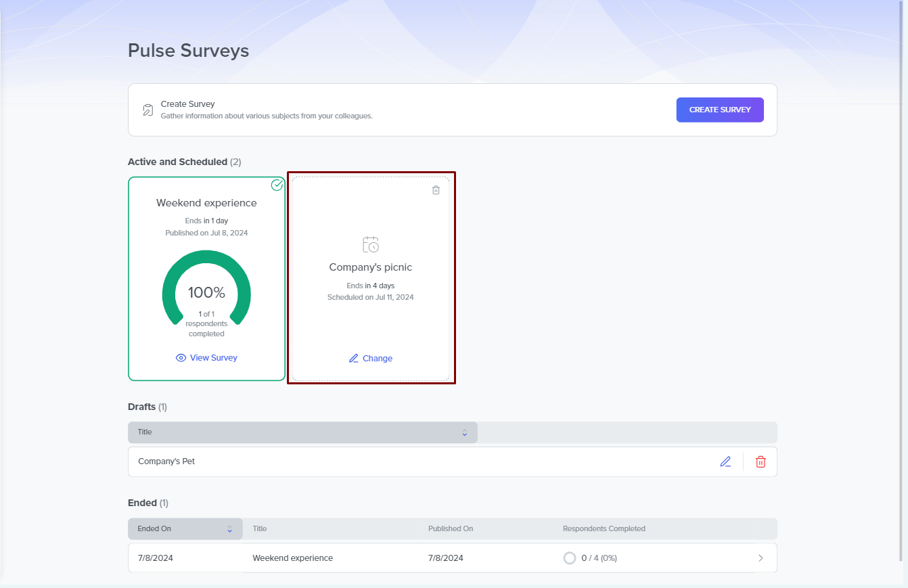Screen dimensions: 908x588
Task: Click the Change link on Company's picnic
Action: coord(378,359)
